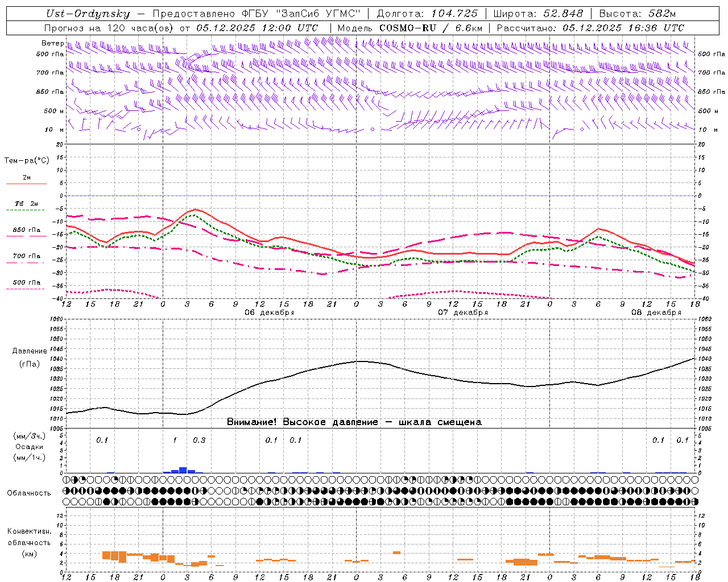Image resolution: width=728 pixels, height=582 pixels.
Task: Click the (мм/1ч.) precipitation unit label
Action: click(x=29, y=458)
